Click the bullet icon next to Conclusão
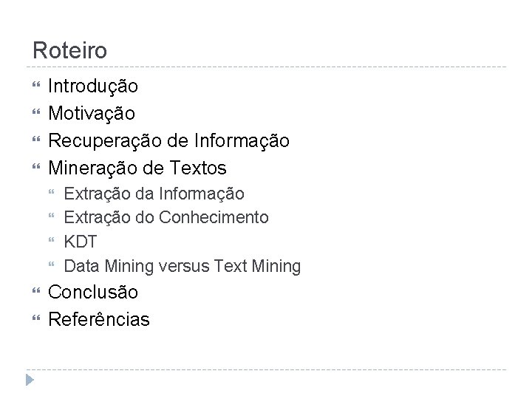 (x=37, y=292)
